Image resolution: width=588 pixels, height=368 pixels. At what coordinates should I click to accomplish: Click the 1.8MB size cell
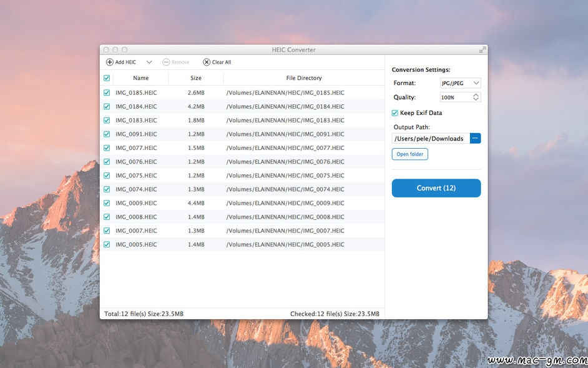196,121
